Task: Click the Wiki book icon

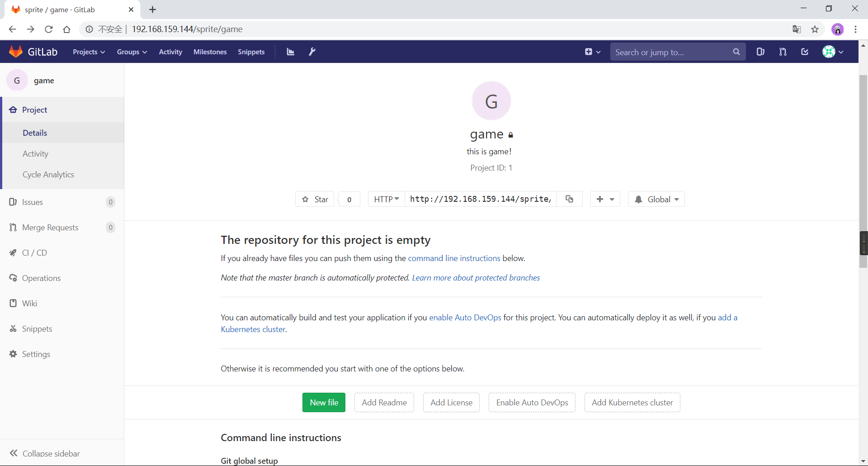Action: [13, 303]
